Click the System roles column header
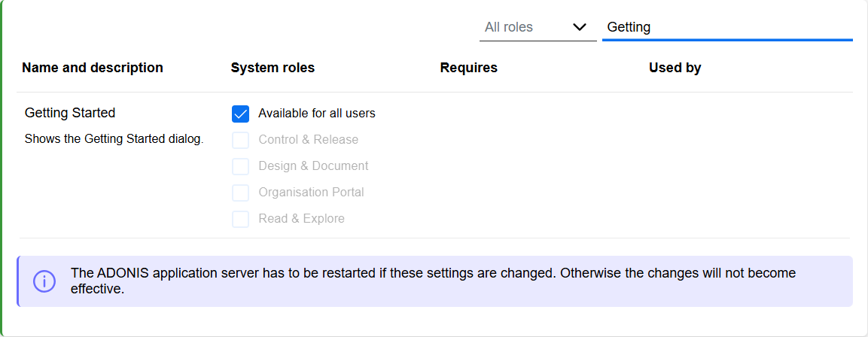868x337 pixels. 273,68
